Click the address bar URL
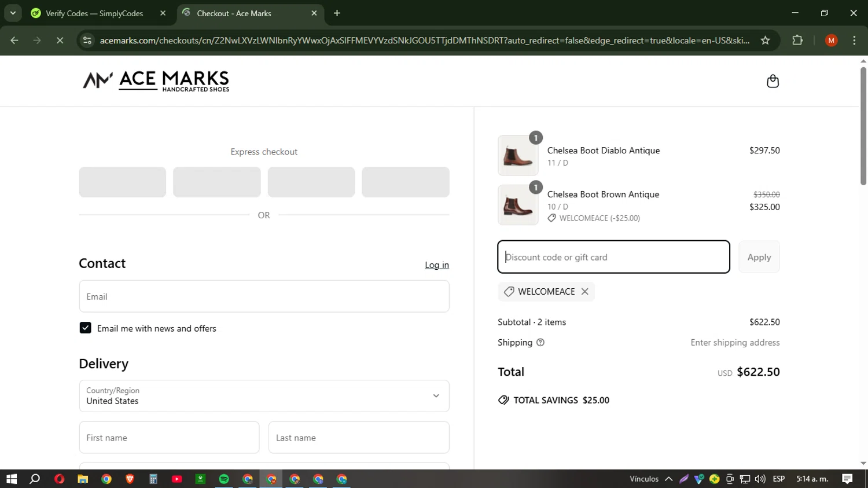 click(x=425, y=41)
